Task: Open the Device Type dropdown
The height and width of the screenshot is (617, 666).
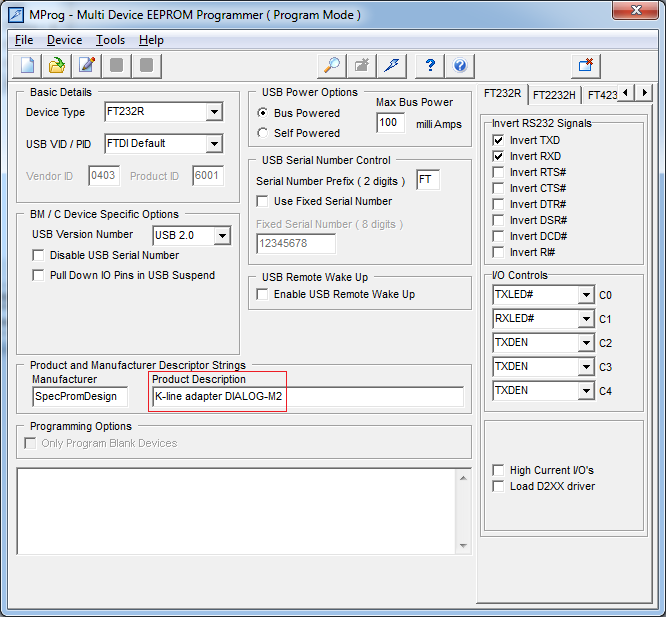Action: 214,112
